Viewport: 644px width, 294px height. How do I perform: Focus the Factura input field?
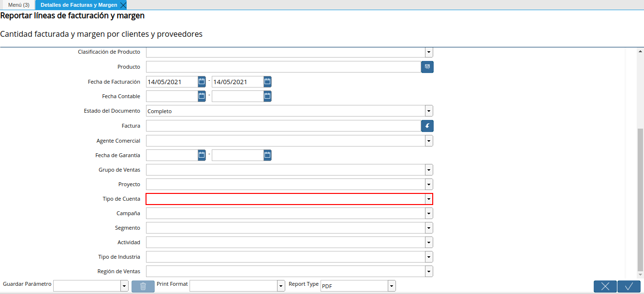(x=283, y=126)
